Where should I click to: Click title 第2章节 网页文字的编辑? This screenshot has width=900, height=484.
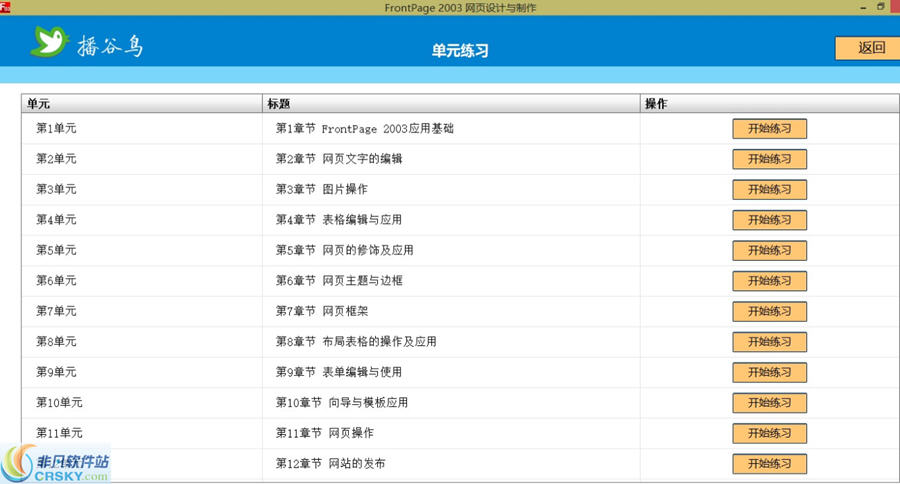click(339, 158)
